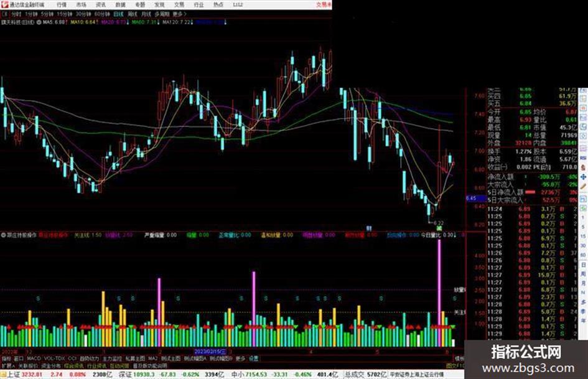Click the 净流入额 row in quote panel

point(532,177)
